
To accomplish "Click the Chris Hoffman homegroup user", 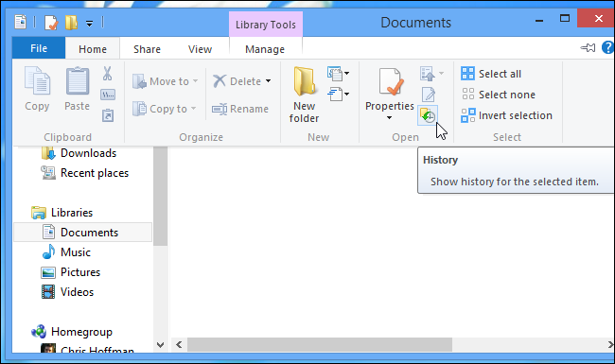I will click(x=88, y=349).
